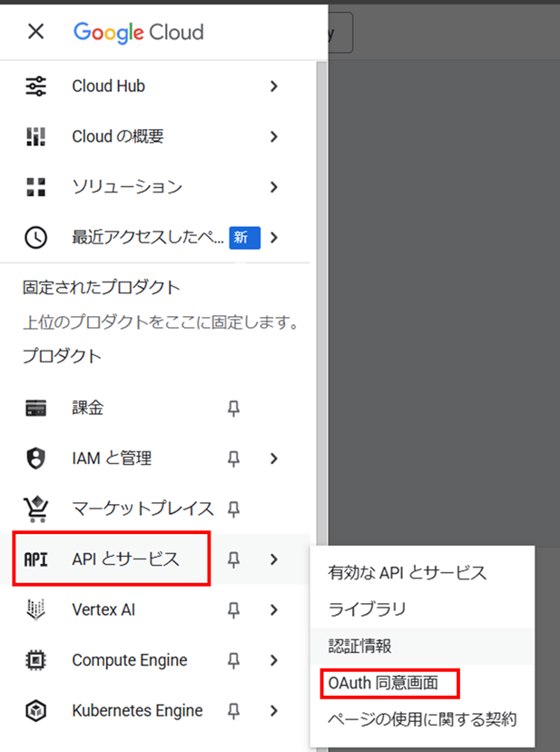Open Cloud Hub menu item
Viewport: 560px width, 752px height.
click(108, 86)
